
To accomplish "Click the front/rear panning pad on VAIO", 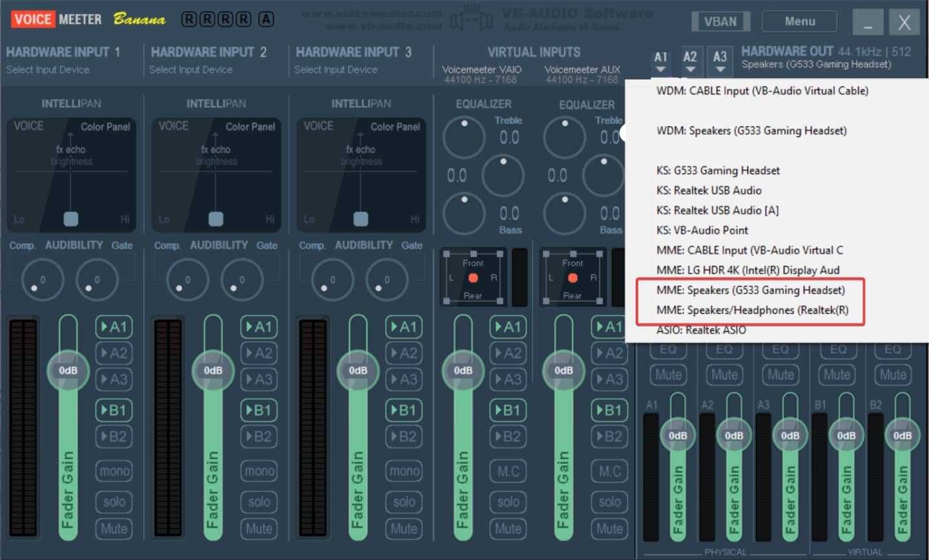I will click(x=472, y=277).
